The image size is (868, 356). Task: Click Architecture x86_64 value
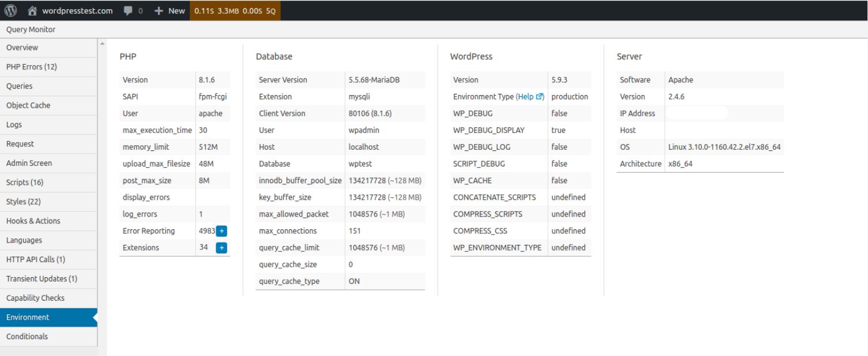pos(681,164)
